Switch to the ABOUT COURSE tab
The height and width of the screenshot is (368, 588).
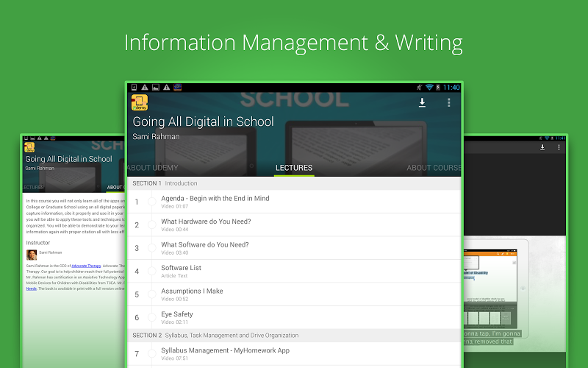click(x=434, y=168)
